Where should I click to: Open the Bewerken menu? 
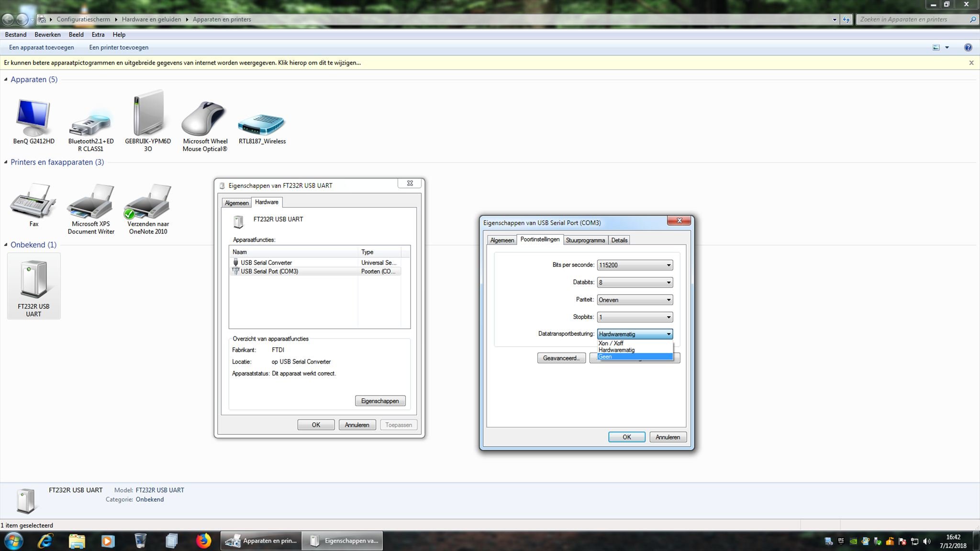[x=47, y=34]
